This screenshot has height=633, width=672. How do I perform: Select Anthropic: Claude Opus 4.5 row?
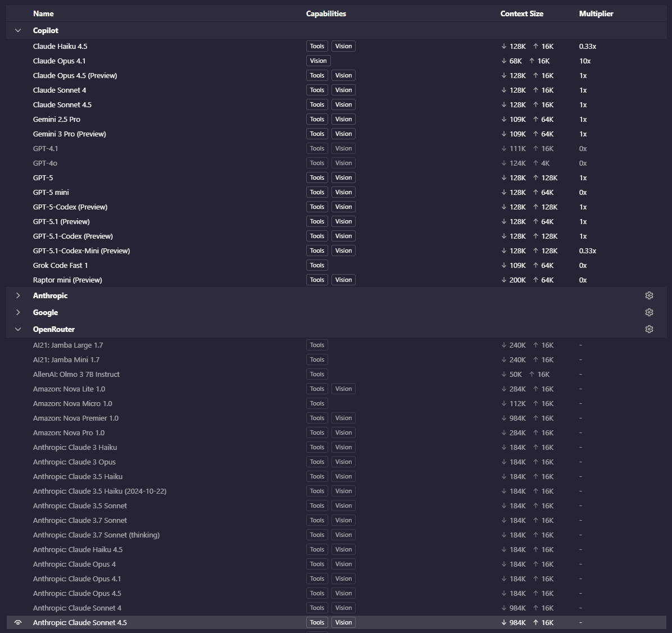point(337,593)
